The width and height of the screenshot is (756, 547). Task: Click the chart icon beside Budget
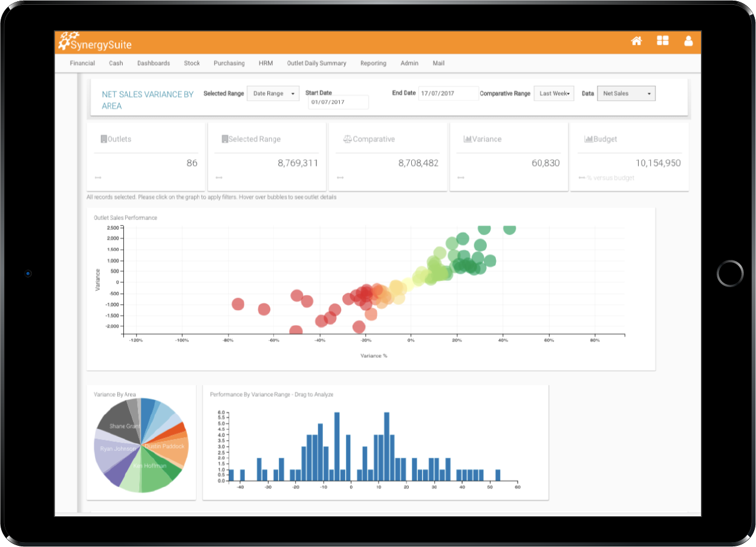pyautogui.click(x=588, y=139)
